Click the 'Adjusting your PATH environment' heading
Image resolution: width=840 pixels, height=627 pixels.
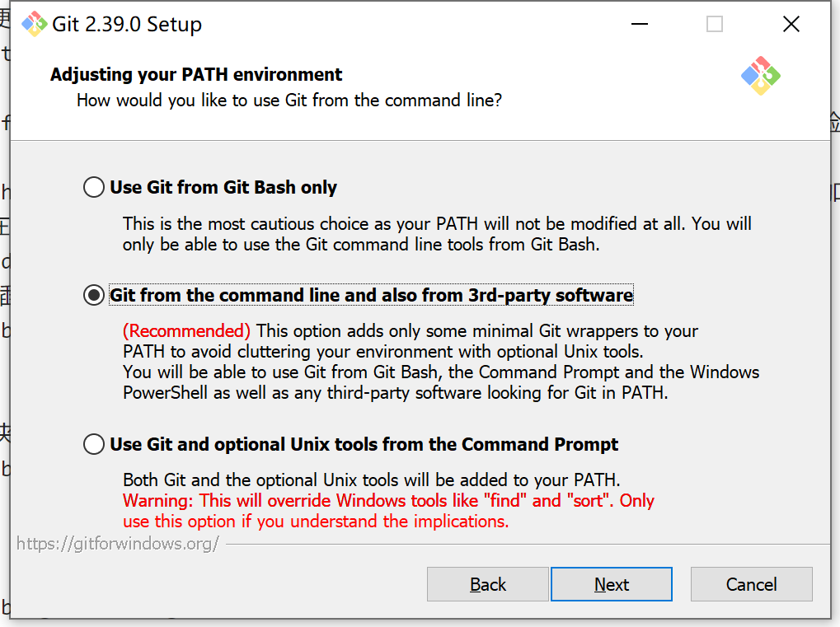coord(195,74)
